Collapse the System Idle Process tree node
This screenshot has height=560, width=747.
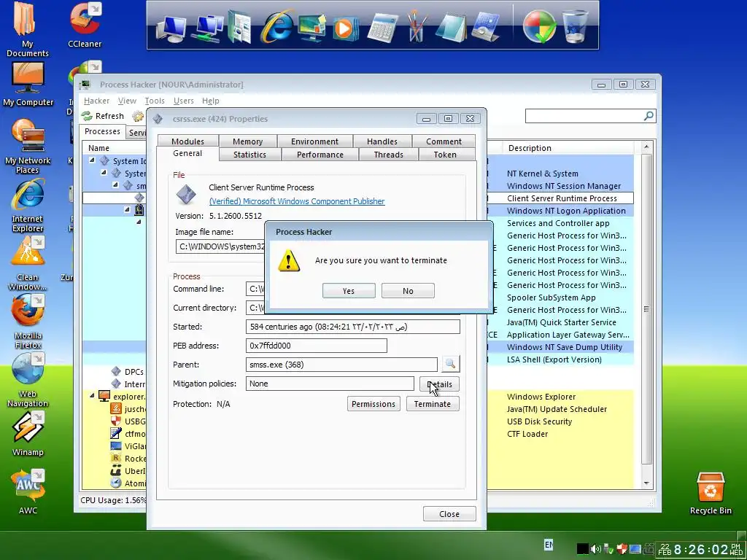point(92,160)
